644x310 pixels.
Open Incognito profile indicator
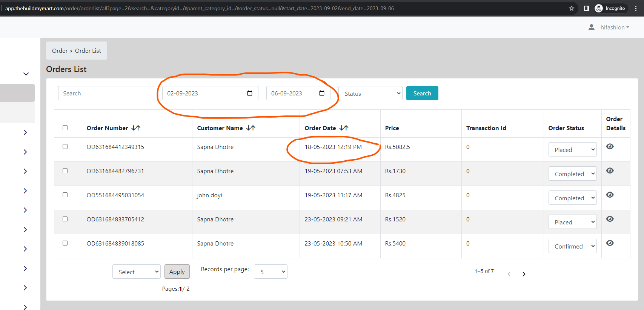click(610, 8)
